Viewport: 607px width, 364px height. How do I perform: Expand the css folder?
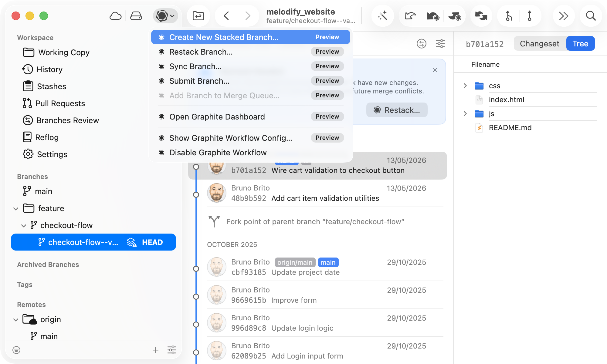[x=465, y=86]
